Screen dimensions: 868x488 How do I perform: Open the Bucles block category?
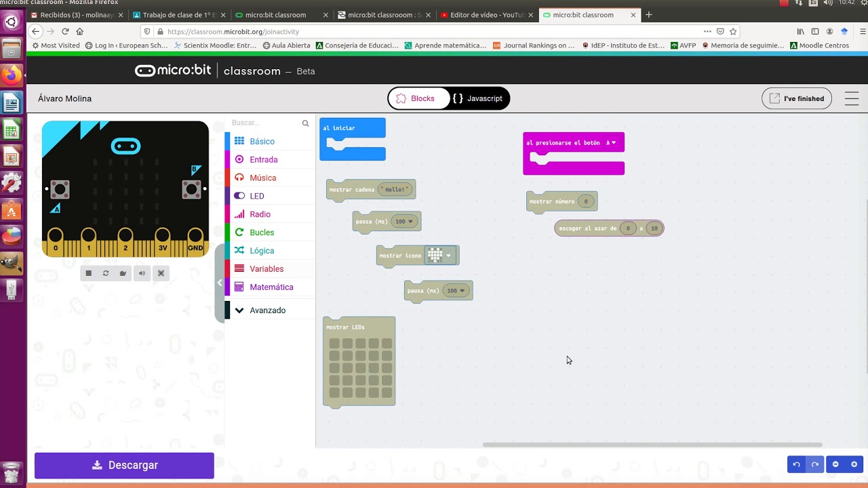point(270,232)
